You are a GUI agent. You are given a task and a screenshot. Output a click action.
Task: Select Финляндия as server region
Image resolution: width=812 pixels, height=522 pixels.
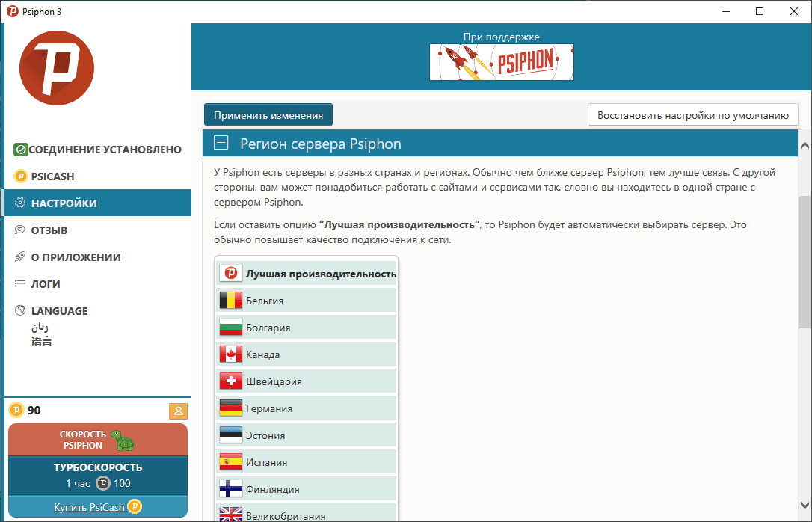tap(306, 489)
